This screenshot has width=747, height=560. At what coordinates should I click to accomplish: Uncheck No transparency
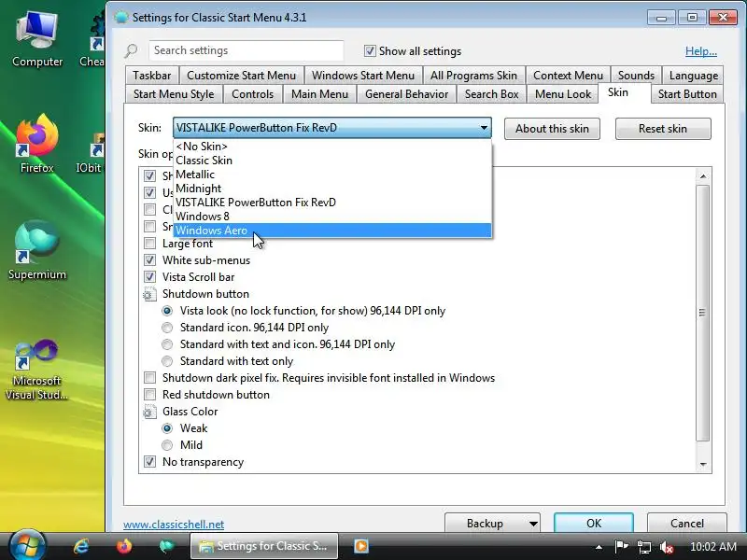[149, 462]
